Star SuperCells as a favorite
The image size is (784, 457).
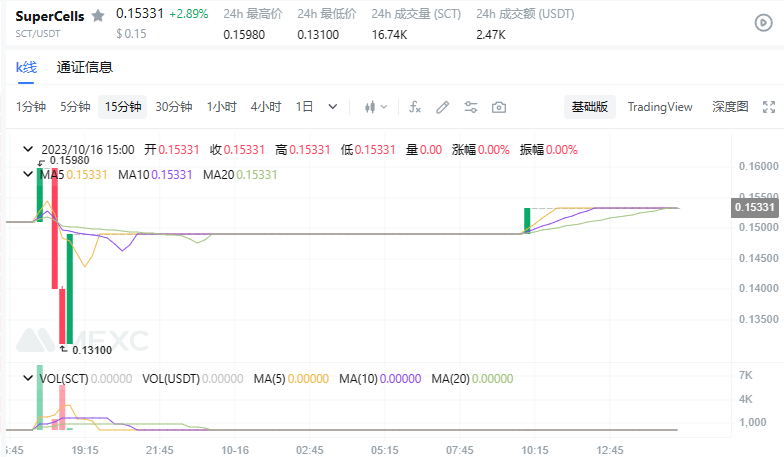point(98,16)
